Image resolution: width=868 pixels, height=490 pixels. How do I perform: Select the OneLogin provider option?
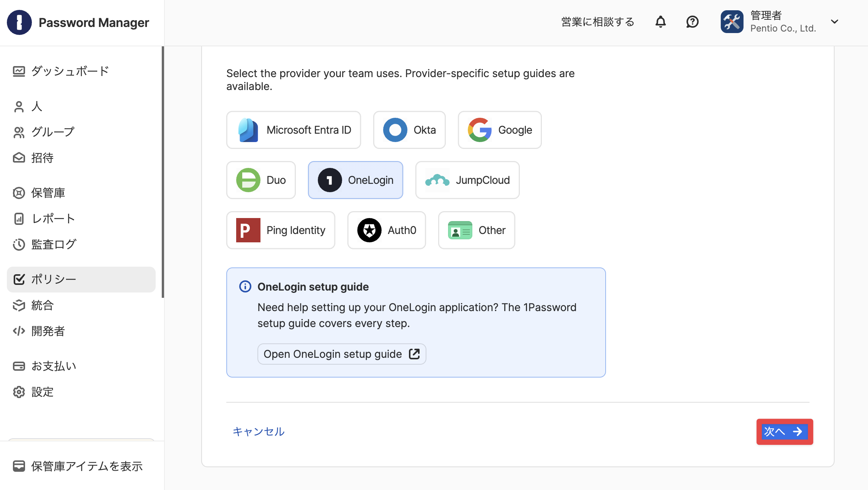click(355, 180)
